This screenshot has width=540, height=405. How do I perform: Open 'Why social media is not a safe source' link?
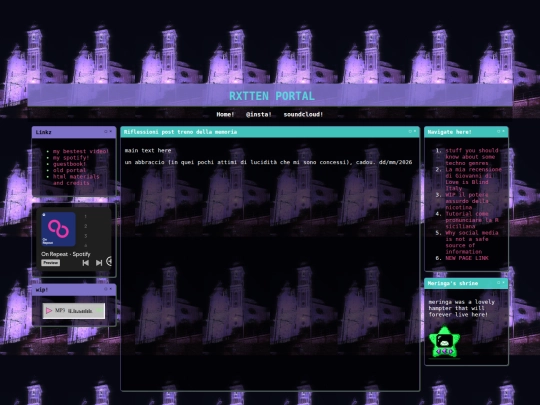tap(471, 242)
